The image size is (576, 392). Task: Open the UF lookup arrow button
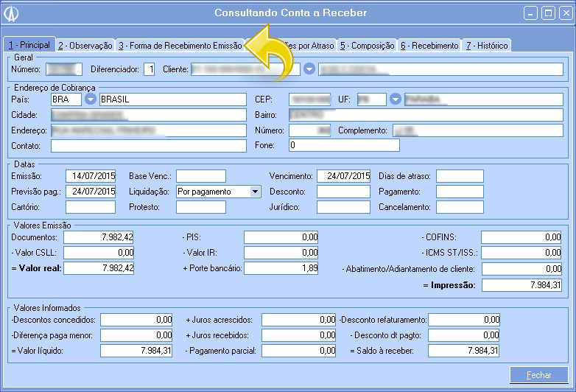click(396, 99)
